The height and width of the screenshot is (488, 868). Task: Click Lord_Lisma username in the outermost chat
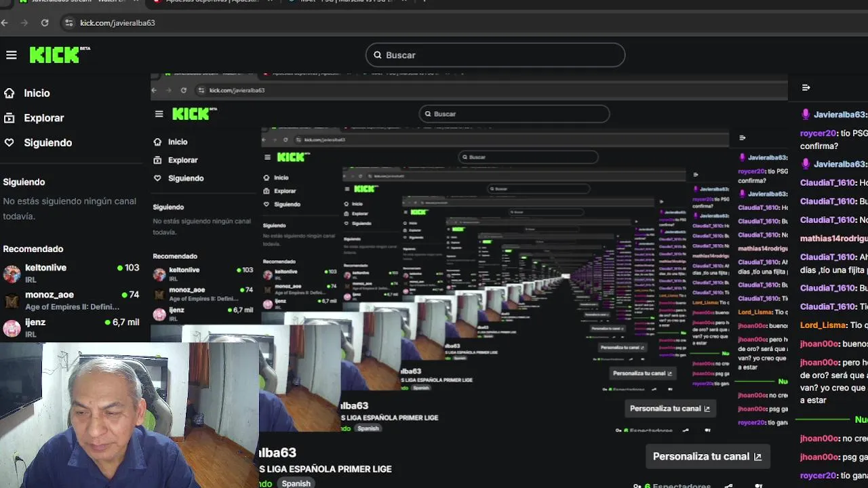point(825,325)
